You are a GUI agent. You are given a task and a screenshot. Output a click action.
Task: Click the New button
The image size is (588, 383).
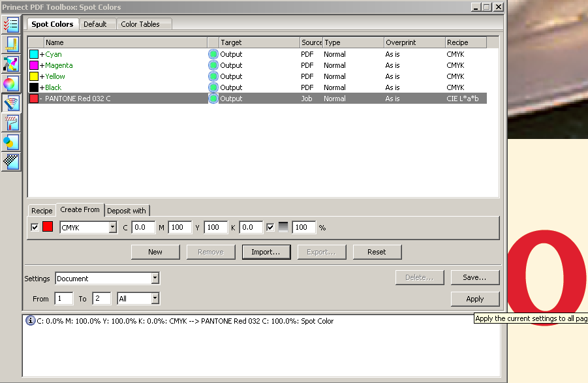pos(155,253)
